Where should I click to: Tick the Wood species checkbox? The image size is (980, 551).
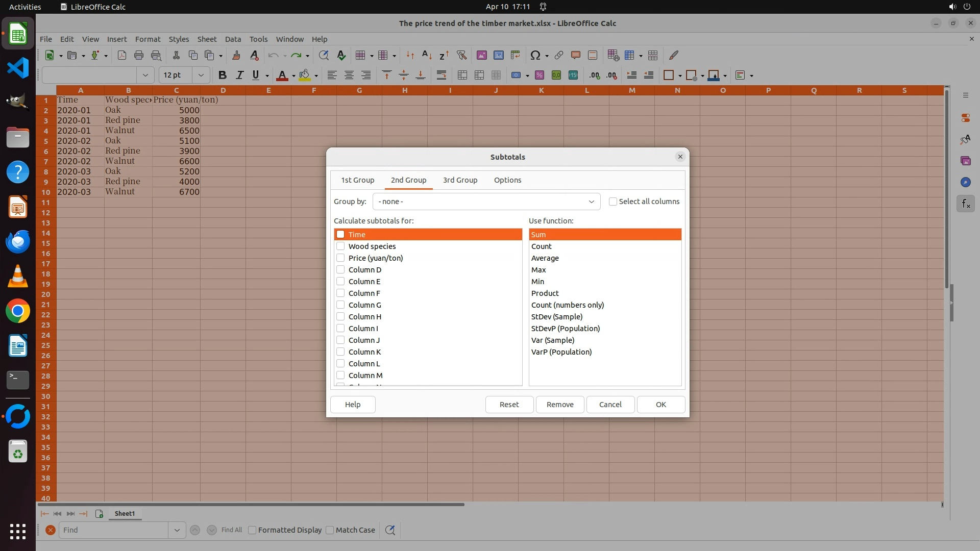pos(340,246)
